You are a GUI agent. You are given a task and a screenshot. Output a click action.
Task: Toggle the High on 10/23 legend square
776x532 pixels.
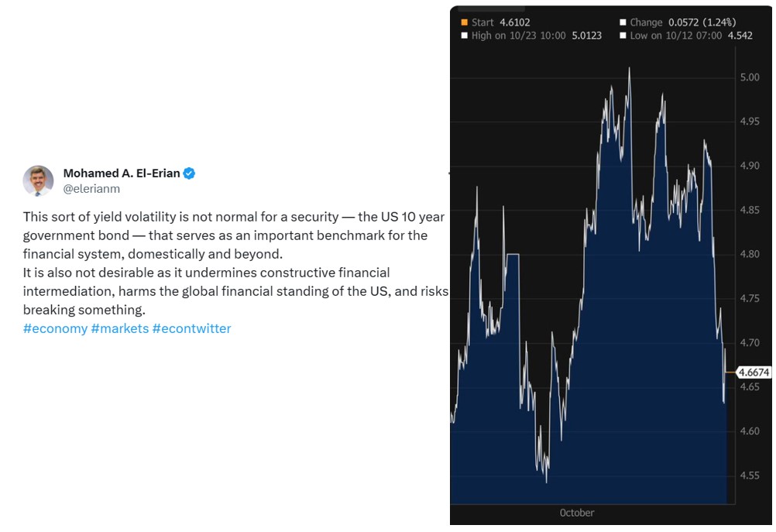(464, 36)
